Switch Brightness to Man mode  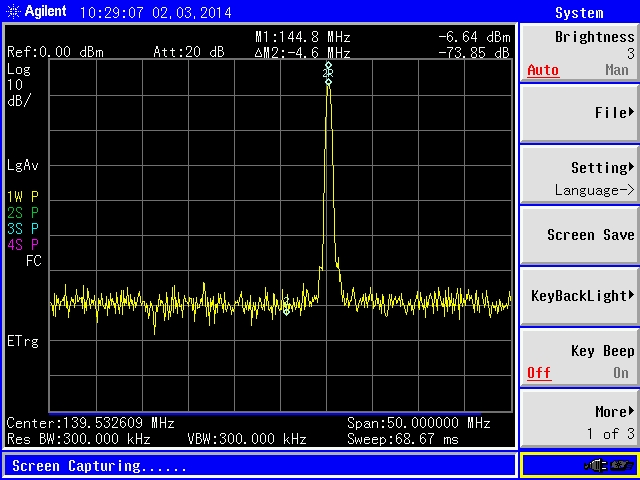pyautogui.click(x=616, y=71)
